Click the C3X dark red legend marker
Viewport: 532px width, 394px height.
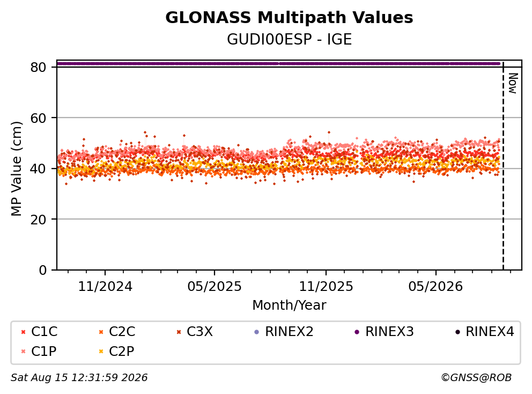pyautogui.click(x=179, y=332)
